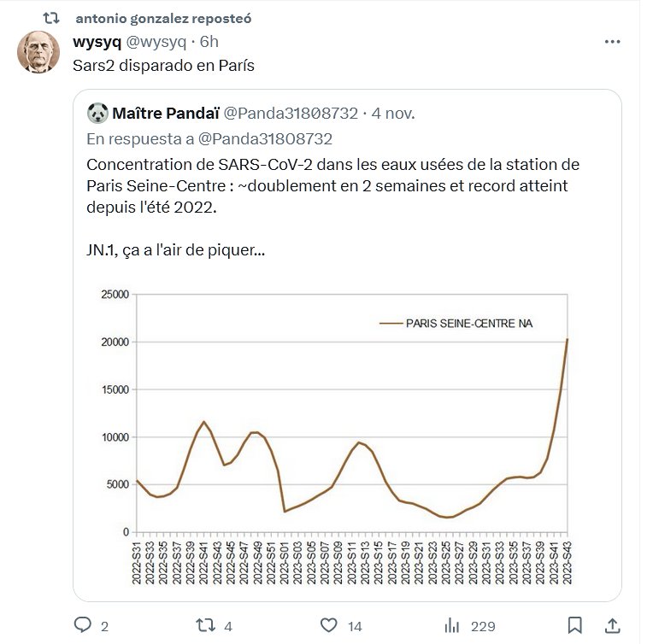Open the three-dot more options menu
This screenshot has width=653, height=644.
click(612, 41)
